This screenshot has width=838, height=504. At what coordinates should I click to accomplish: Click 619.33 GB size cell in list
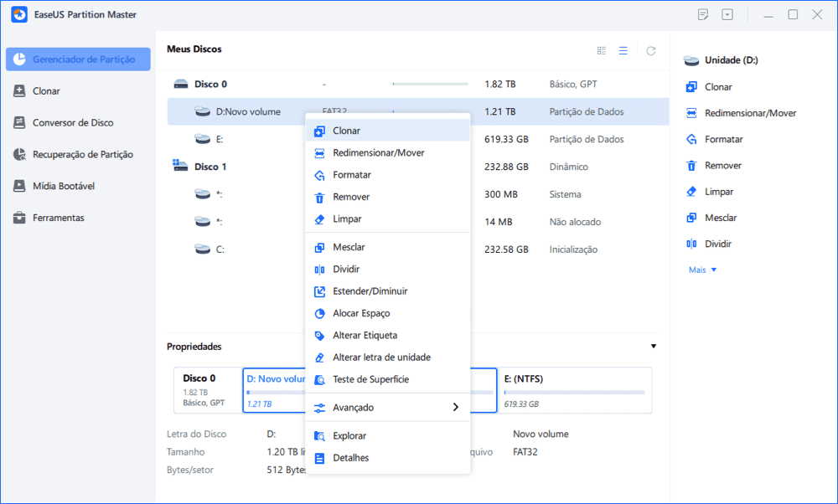pos(506,139)
